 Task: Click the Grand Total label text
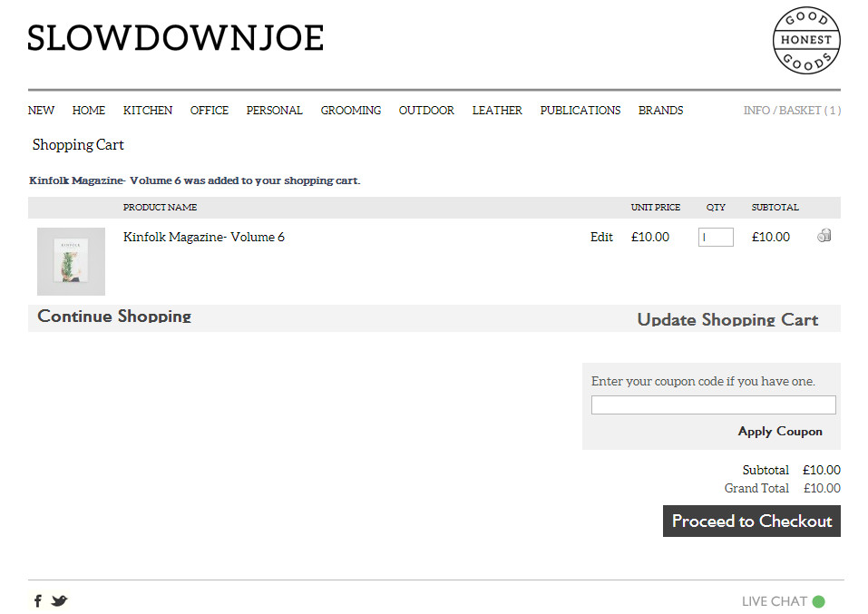tap(756, 488)
